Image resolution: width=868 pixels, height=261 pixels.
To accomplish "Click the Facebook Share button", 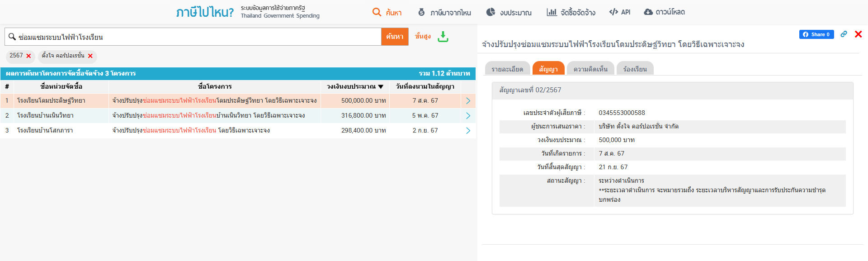I will [816, 34].
